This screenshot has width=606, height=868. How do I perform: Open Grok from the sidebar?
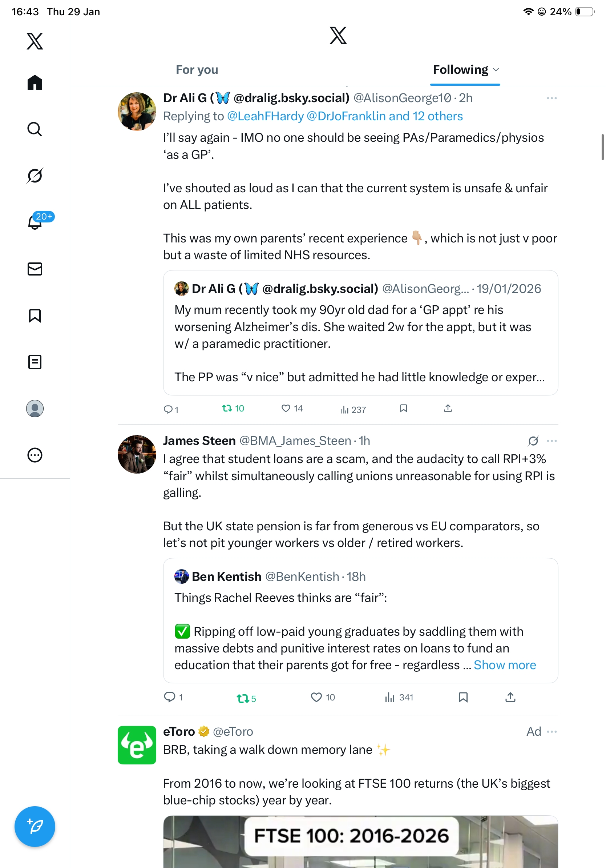click(35, 176)
